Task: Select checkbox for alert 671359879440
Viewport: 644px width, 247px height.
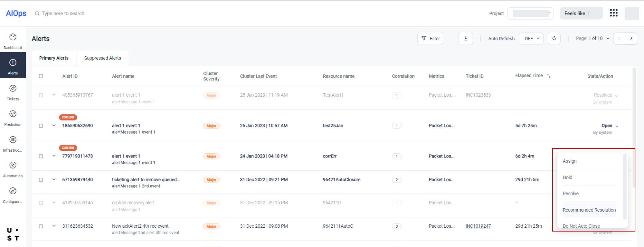Action: [x=41, y=180]
